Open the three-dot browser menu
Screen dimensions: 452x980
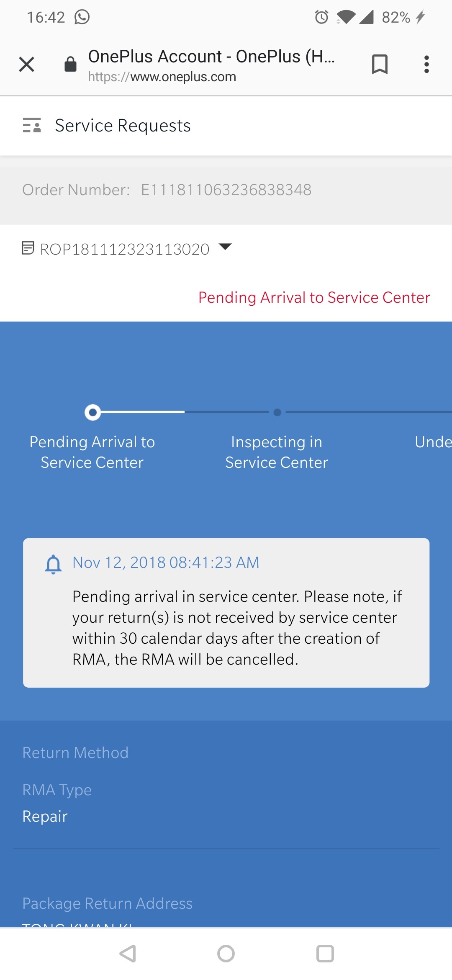point(426,64)
